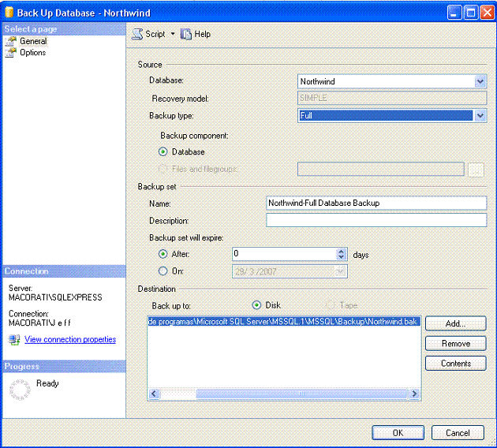497x448 pixels.
Task: Click the Ready progress status text
Action: pyautogui.click(x=47, y=383)
